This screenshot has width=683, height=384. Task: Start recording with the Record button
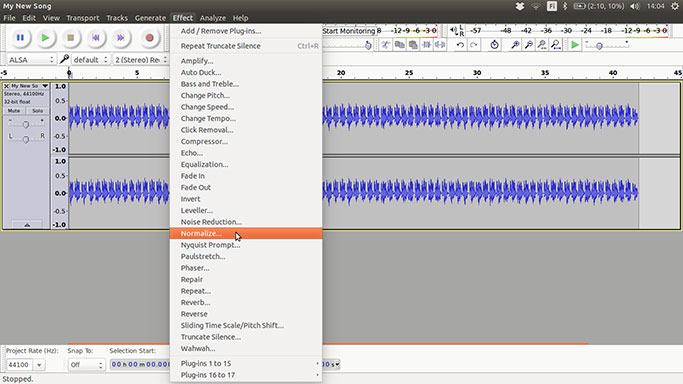click(x=149, y=38)
